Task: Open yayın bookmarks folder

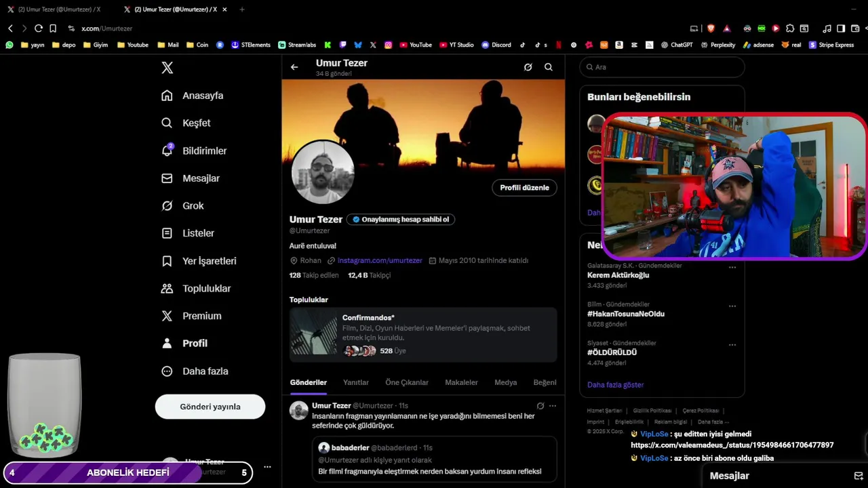Action: [x=33, y=45]
